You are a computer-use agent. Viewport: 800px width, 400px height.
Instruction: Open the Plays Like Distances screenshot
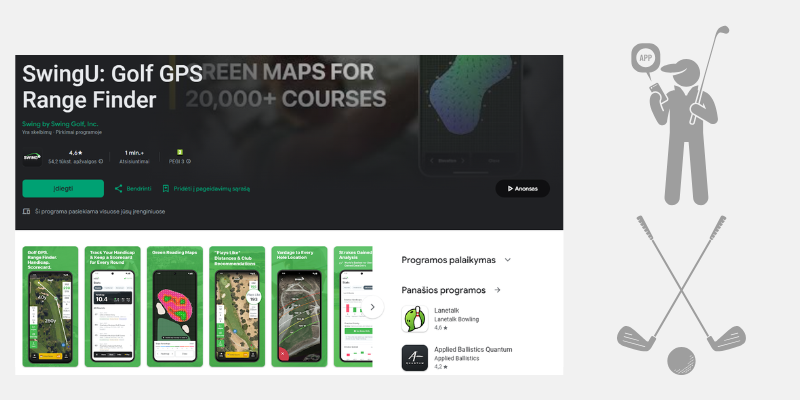(237, 307)
